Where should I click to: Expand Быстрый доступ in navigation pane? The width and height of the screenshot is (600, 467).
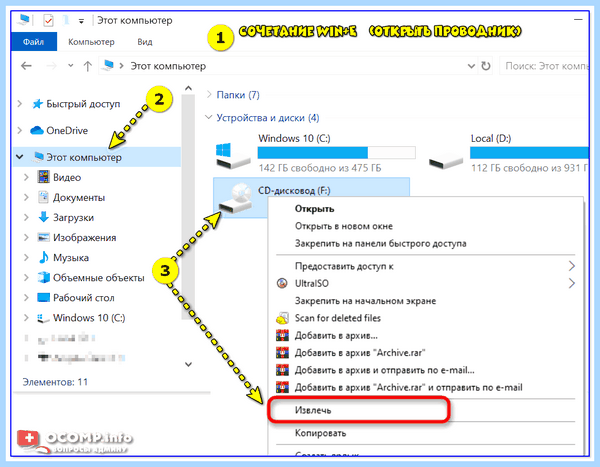[x=20, y=104]
